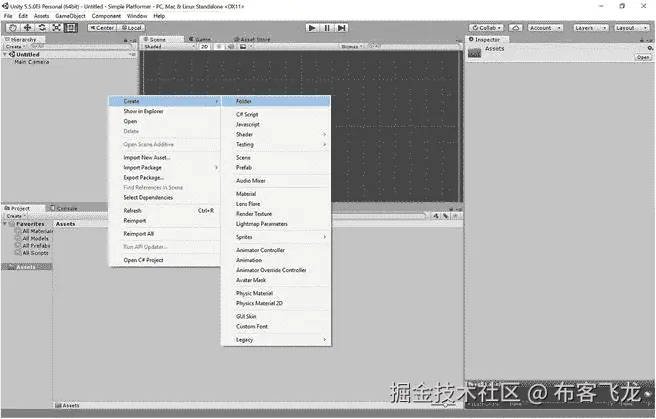Click Import New Asset menu entry

[164, 158]
